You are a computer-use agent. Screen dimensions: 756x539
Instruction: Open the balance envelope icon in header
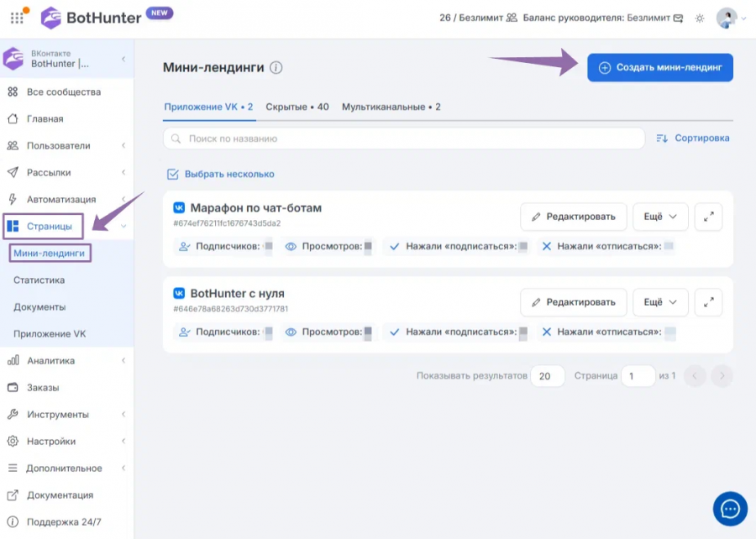(x=678, y=18)
